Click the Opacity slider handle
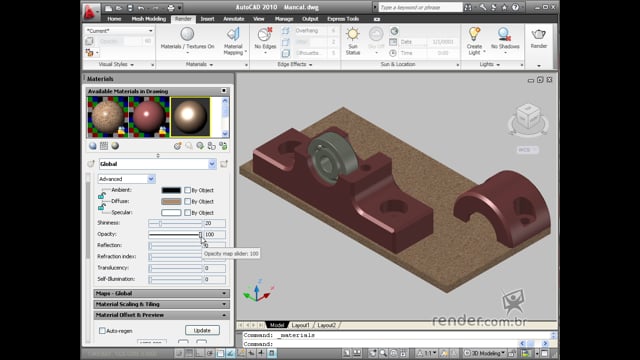Viewport: 640px width, 360px height. pyautogui.click(x=200, y=235)
